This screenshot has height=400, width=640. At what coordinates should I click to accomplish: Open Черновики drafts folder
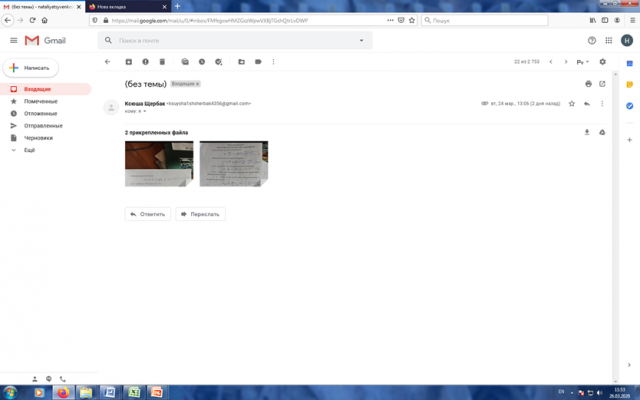point(38,138)
